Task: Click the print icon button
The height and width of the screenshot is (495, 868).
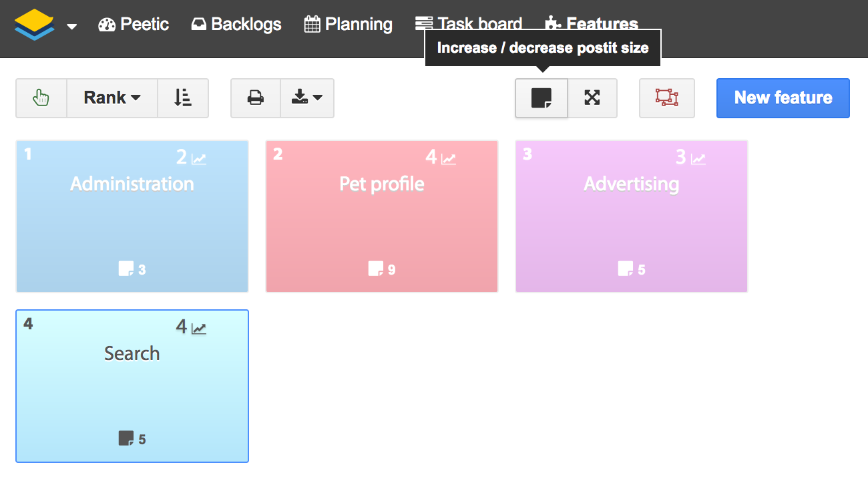Action: click(256, 98)
